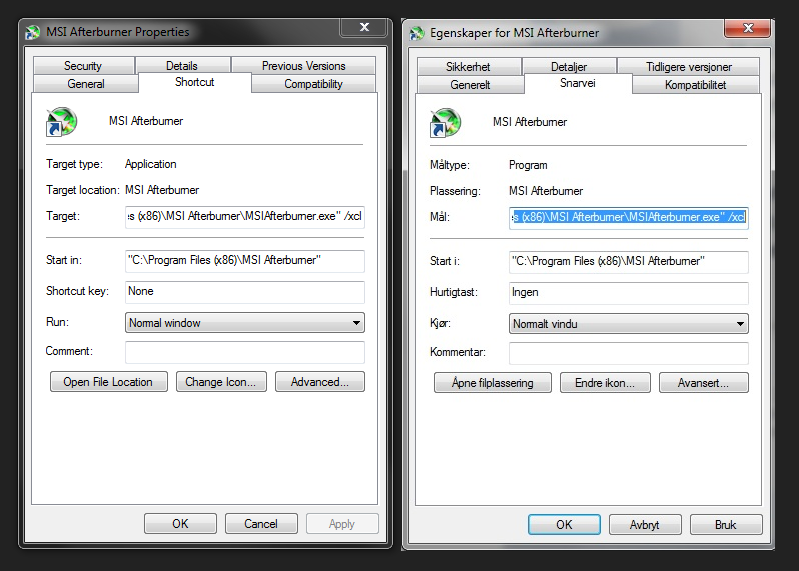Click the Åpne filplassering button
The height and width of the screenshot is (571, 799).
(x=493, y=383)
